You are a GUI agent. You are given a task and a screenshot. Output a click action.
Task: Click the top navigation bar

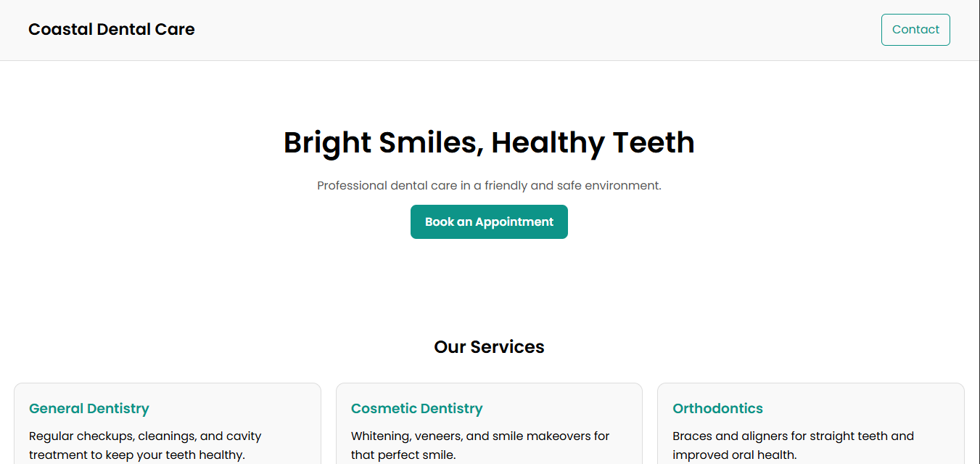point(489,30)
